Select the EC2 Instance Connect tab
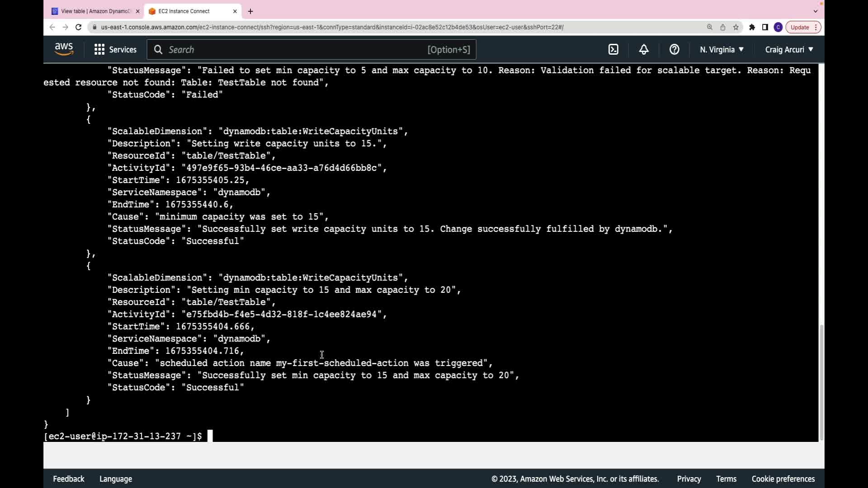This screenshot has width=868, height=488. coord(190,11)
